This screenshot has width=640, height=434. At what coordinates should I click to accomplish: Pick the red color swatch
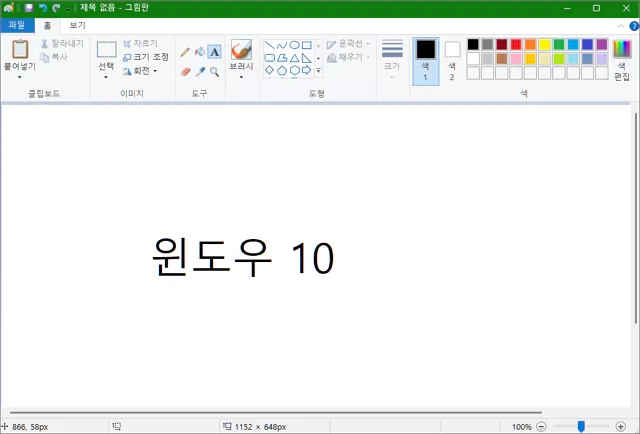pyautogui.click(x=516, y=44)
